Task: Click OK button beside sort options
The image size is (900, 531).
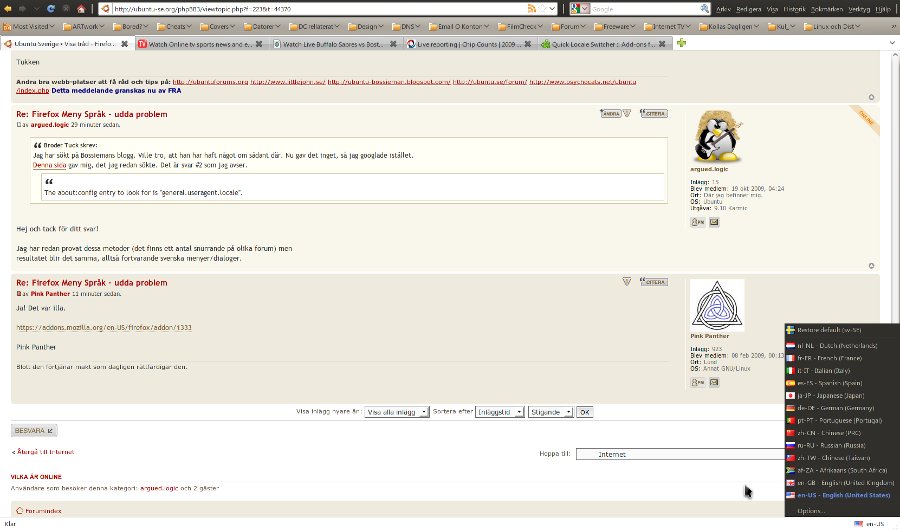Action: [584, 412]
